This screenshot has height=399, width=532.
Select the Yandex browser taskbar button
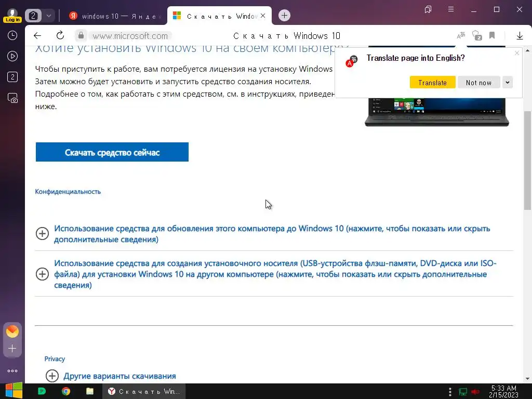[144, 391]
